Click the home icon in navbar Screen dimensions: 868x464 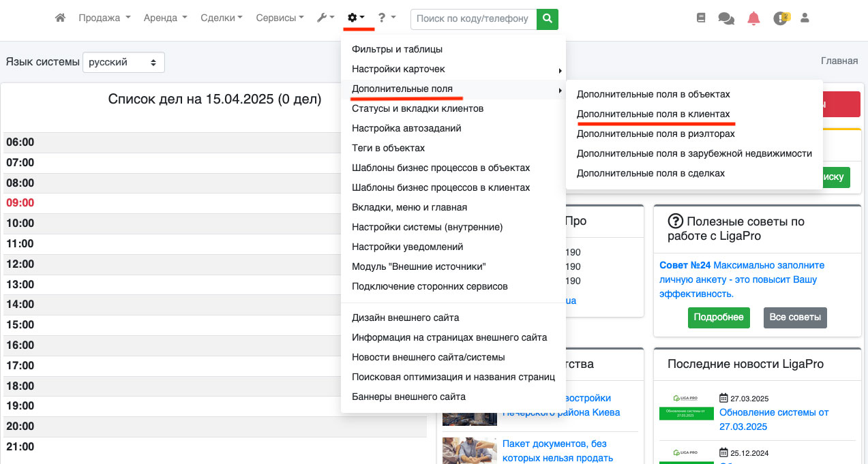point(60,18)
